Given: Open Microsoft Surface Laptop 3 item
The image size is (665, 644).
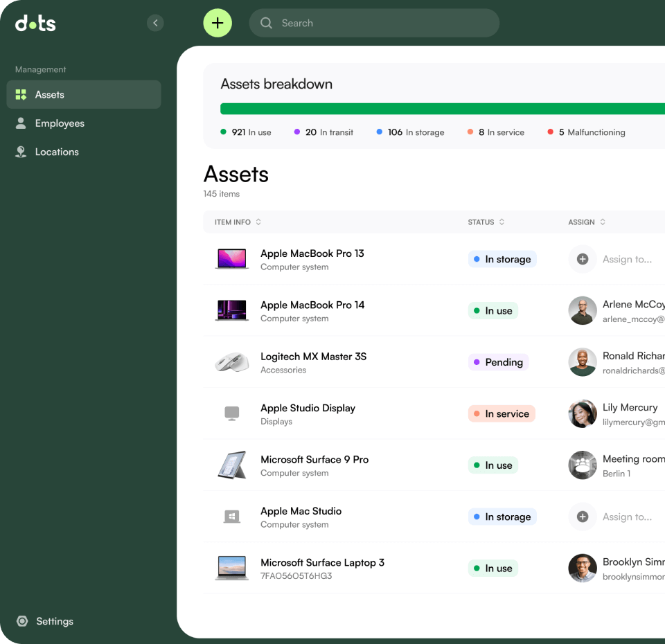Looking at the screenshot, I should coord(322,562).
